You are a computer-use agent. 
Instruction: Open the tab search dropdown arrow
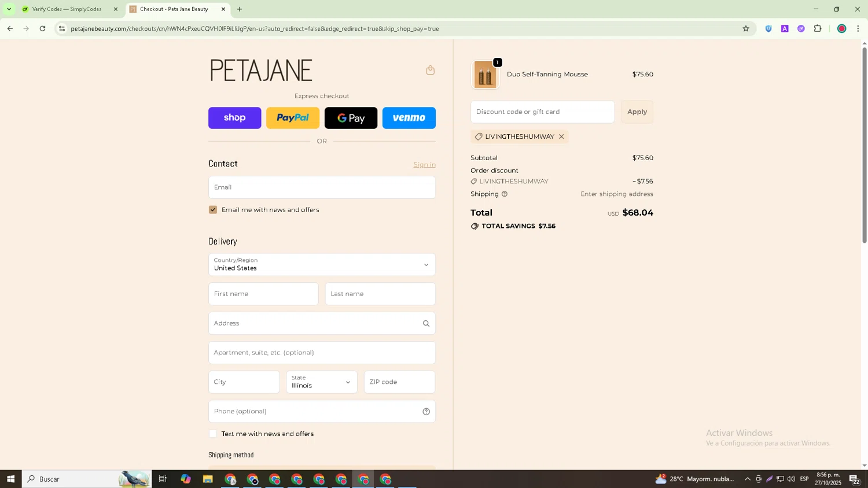[9, 9]
